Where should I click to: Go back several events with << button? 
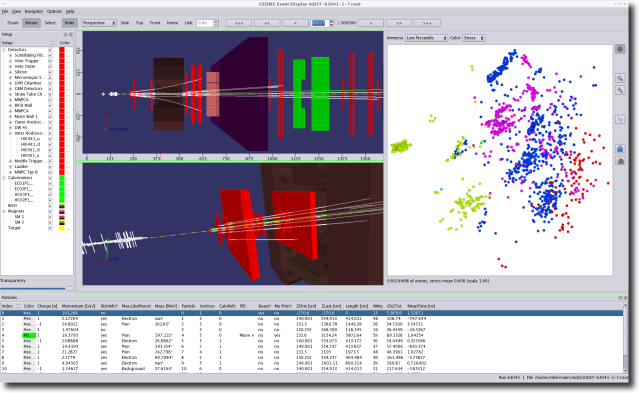pos(267,23)
